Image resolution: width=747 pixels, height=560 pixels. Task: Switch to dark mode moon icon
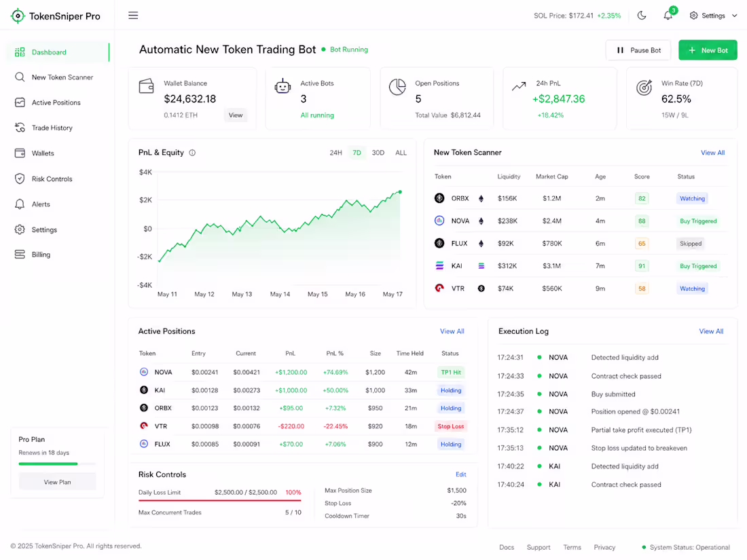click(642, 15)
